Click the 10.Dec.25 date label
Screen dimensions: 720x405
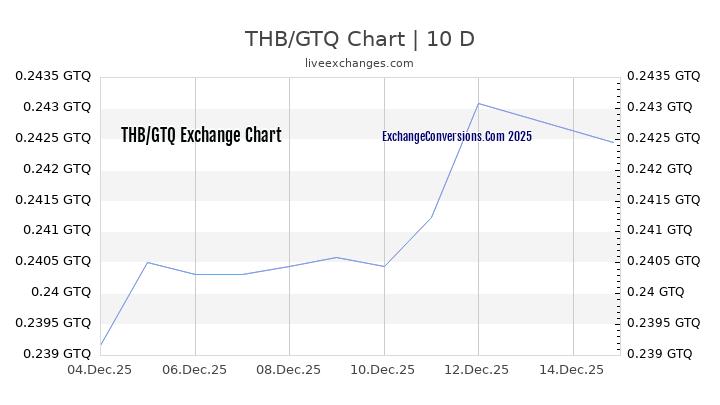pyautogui.click(x=383, y=370)
